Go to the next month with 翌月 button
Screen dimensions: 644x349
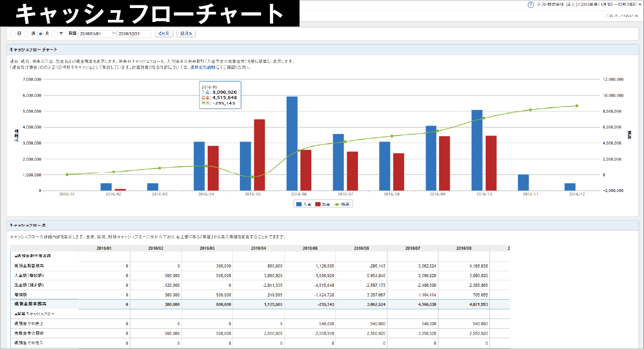coord(186,34)
